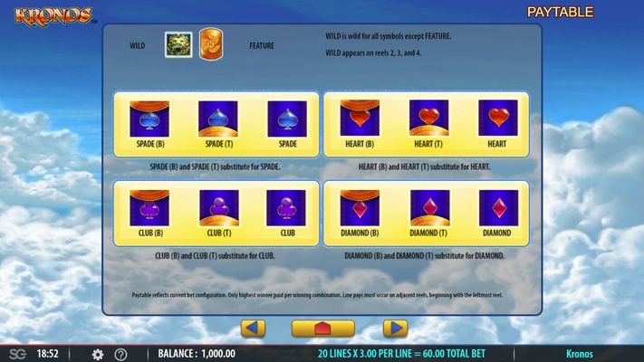The height and width of the screenshot is (362, 644).
Task: Click the plain DIAMOND symbol
Action: point(498,207)
